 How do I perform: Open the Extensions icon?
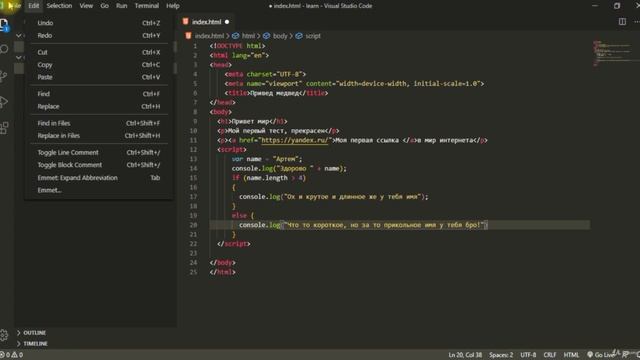tap(4, 128)
